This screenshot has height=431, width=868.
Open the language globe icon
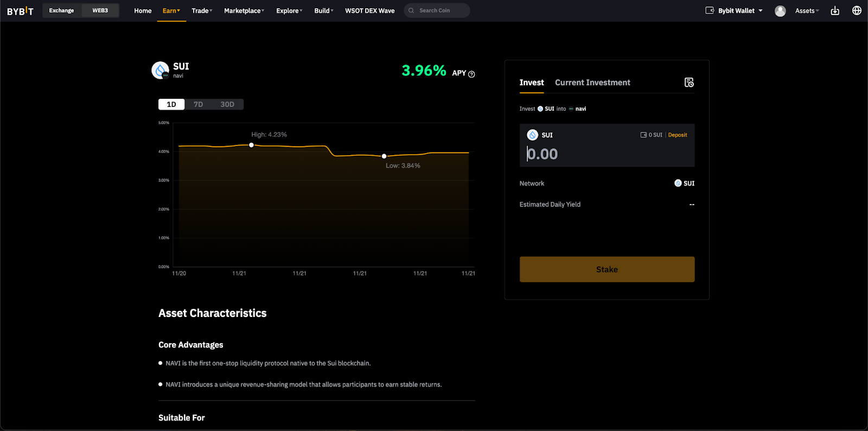[857, 10]
